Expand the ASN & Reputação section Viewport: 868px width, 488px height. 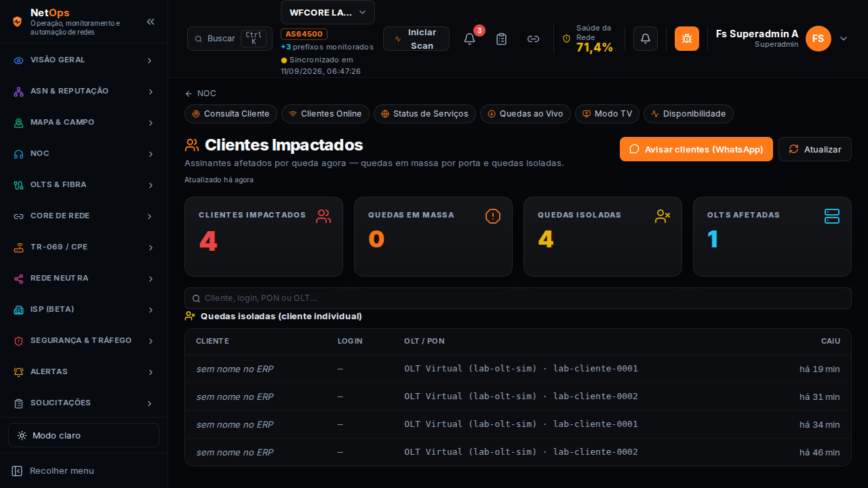tap(83, 91)
